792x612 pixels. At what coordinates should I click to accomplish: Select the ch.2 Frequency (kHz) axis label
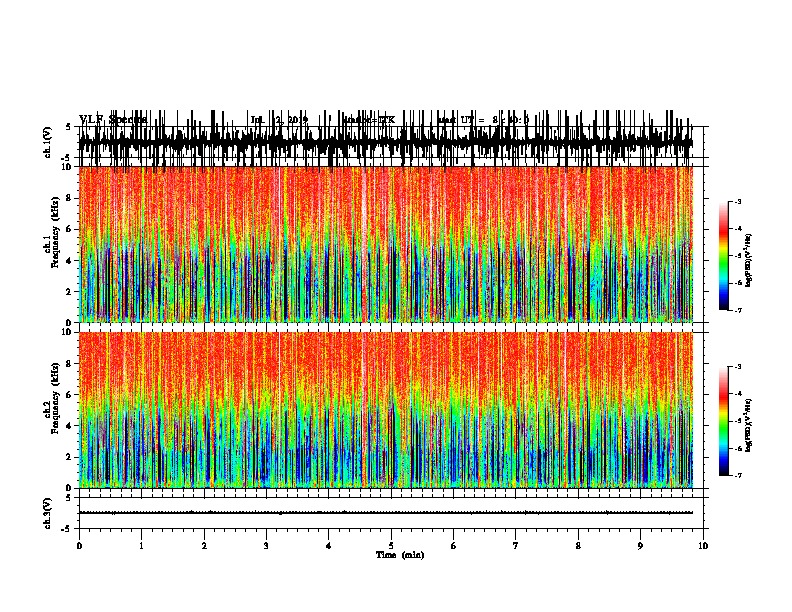[x=51, y=398]
